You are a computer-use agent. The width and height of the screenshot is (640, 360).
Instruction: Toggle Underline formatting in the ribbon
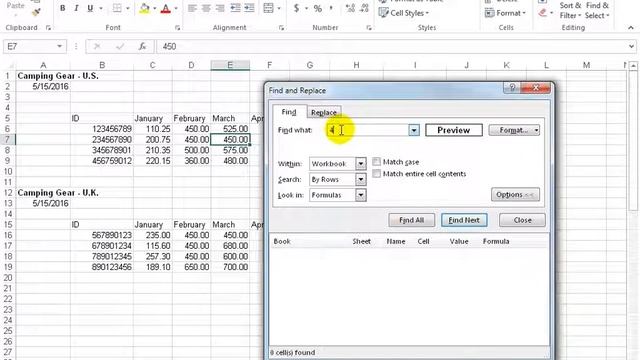(x=90, y=8)
